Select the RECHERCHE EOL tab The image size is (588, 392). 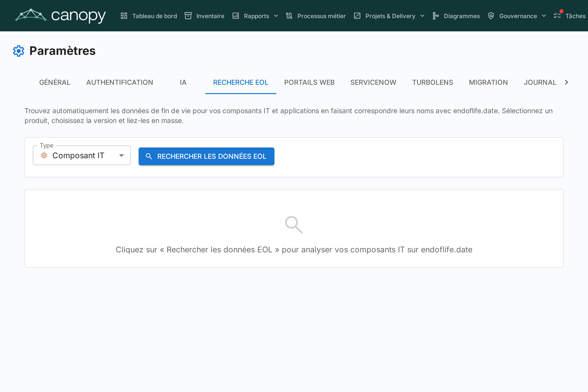point(241,82)
